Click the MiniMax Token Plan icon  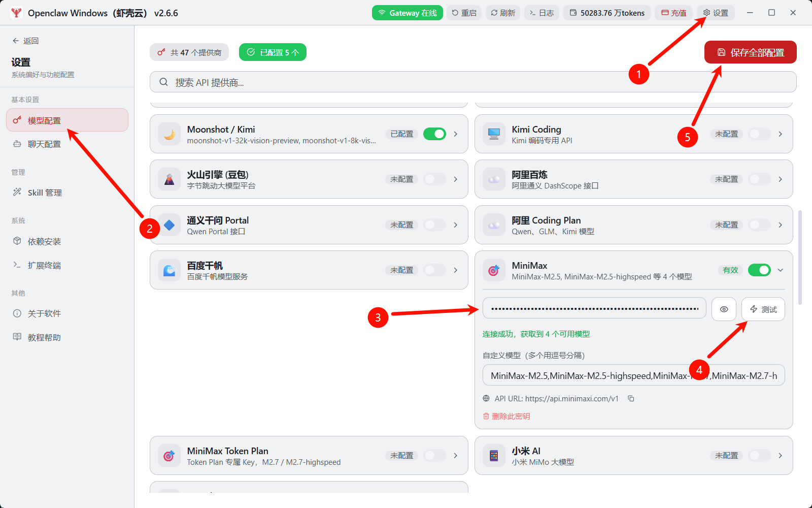pos(170,456)
